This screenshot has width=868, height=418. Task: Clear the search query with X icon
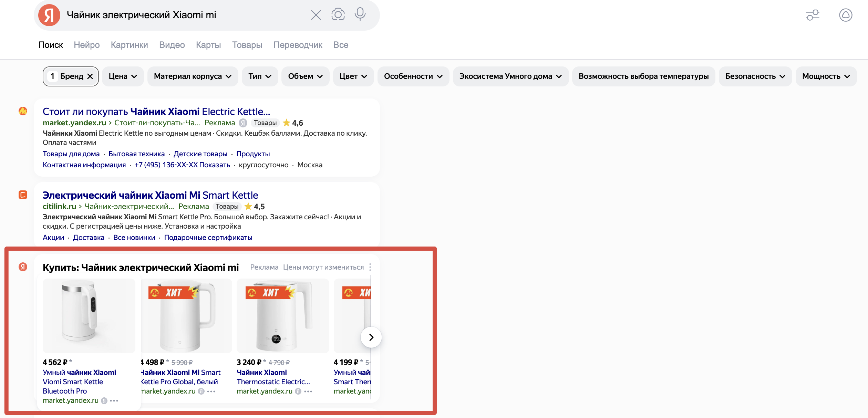[316, 15]
